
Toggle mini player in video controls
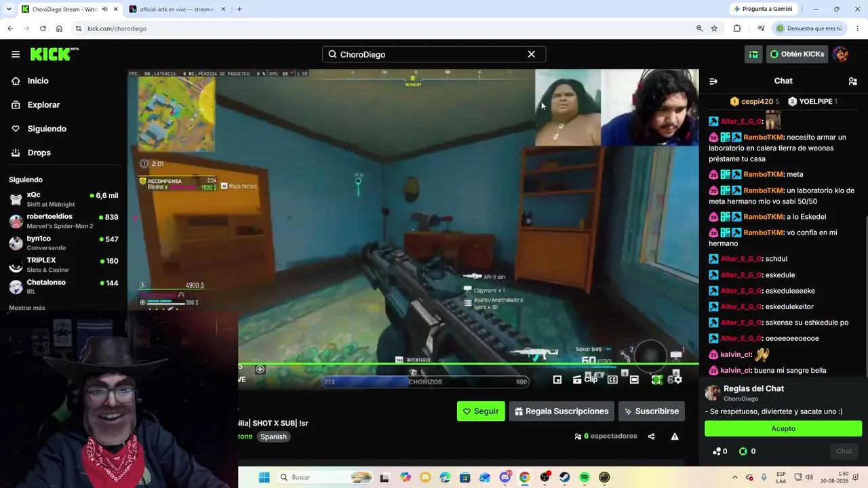click(x=557, y=380)
